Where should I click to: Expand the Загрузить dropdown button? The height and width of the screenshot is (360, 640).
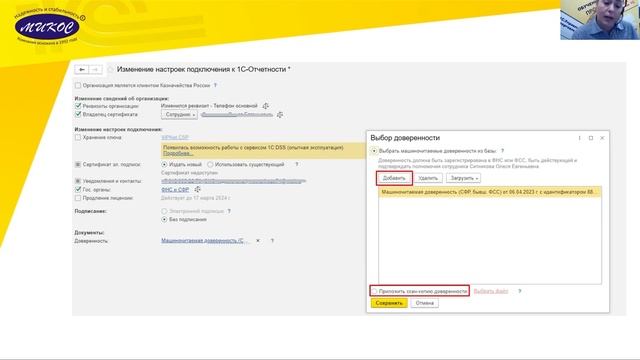[x=463, y=178]
